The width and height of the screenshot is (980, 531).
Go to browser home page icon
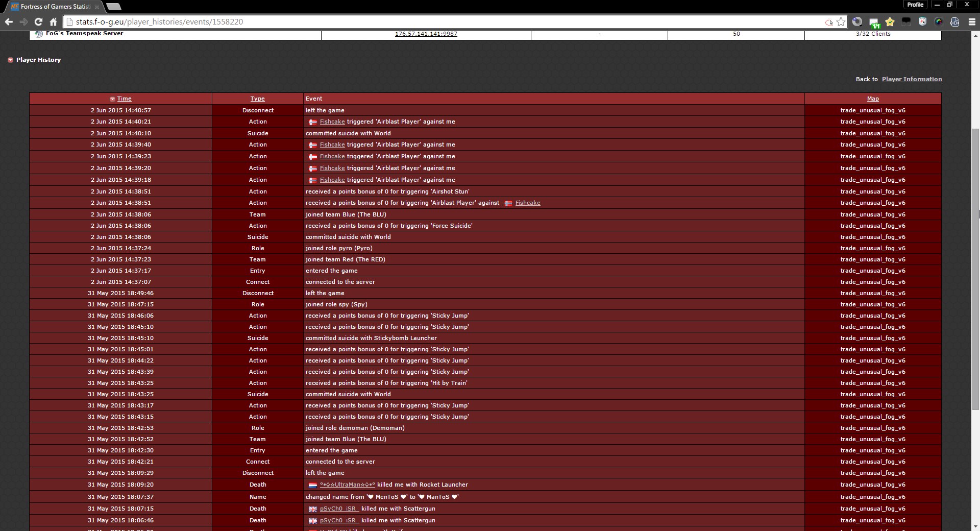53,22
